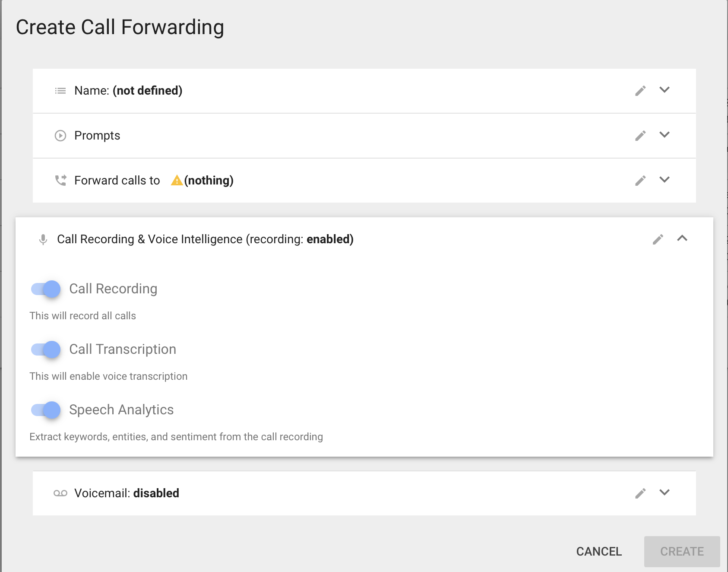Expand the Voicemail section chevron
This screenshot has height=572, width=728.
click(665, 493)
